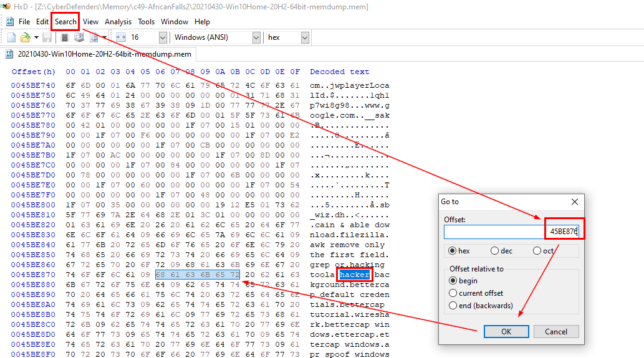Click decoded text 'tutorial.wiresha'

pyautogui.click(x=350, y=314)
